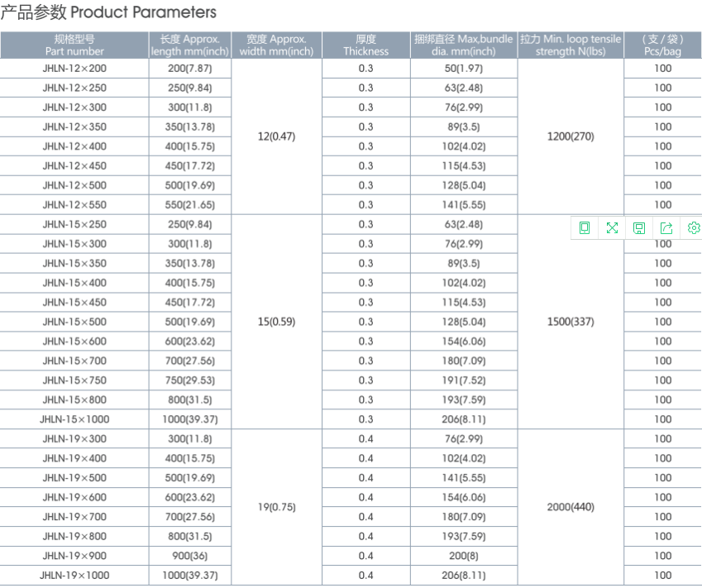The height and width of the screenshot is (588, 702).
Task: Select the JHLN-12×200 part number cell
Action: pyautogui.click(x=74, y=69)
